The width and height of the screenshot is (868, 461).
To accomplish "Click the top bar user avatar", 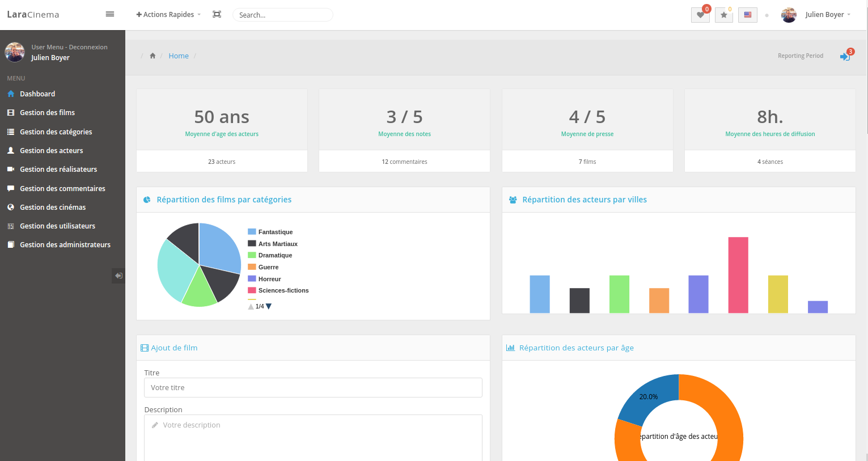I will pyautogui.click(x=789, y=15).
